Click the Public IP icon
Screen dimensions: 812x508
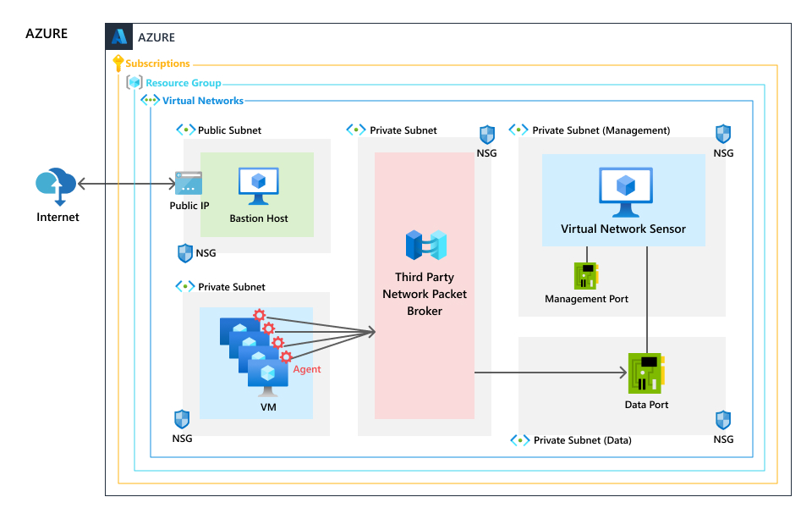click(188, 182)
